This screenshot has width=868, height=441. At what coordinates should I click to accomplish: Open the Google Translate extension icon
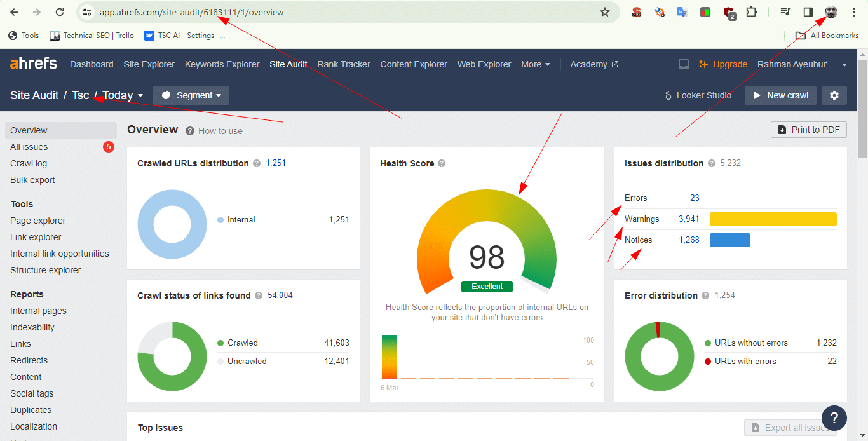[682, 12]
